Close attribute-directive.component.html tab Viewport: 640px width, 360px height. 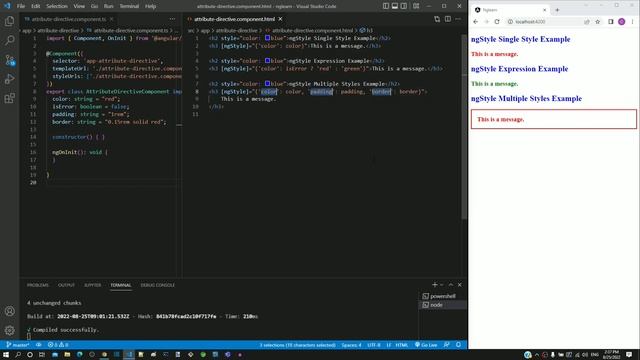pos(280,19)
